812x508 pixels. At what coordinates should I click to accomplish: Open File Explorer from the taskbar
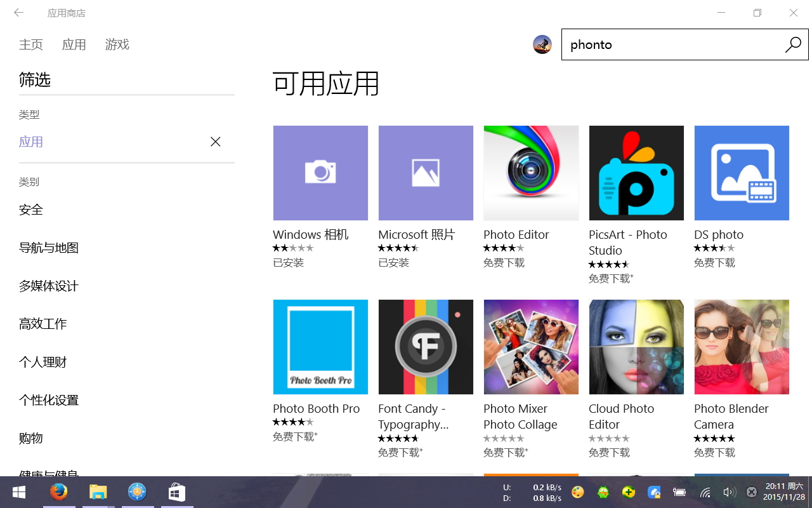[98, 492]
